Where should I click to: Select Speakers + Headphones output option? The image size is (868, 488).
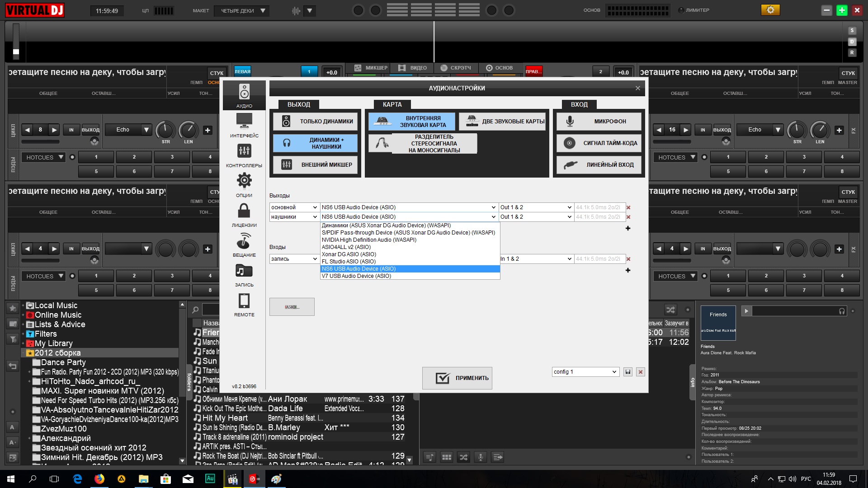pyautogui.click(x=315, y=143)
